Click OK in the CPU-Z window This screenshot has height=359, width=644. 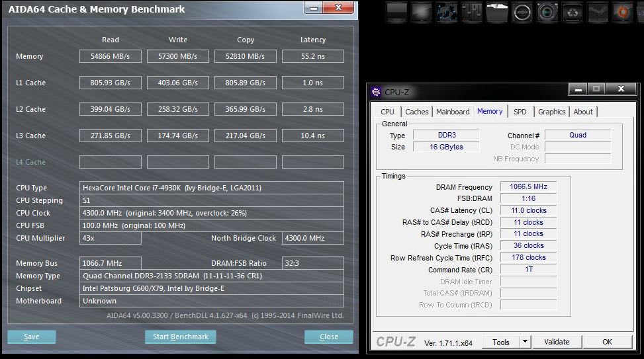point(607,342)
